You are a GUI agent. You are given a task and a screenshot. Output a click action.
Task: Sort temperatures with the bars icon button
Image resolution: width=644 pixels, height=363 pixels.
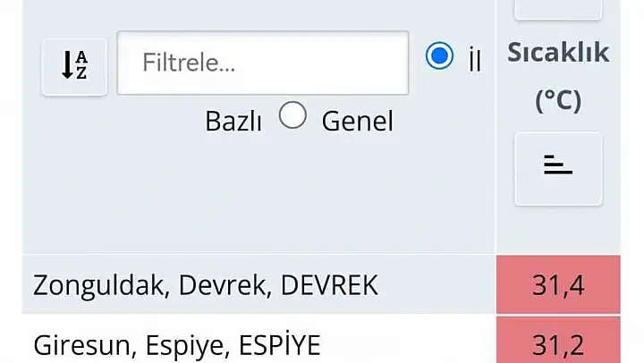click(558, 169)
